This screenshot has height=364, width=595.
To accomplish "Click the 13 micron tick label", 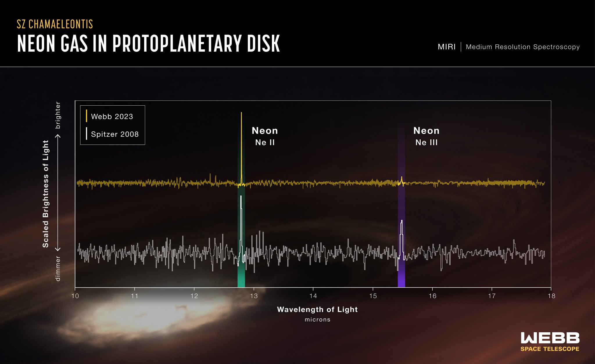I will 254,296.
